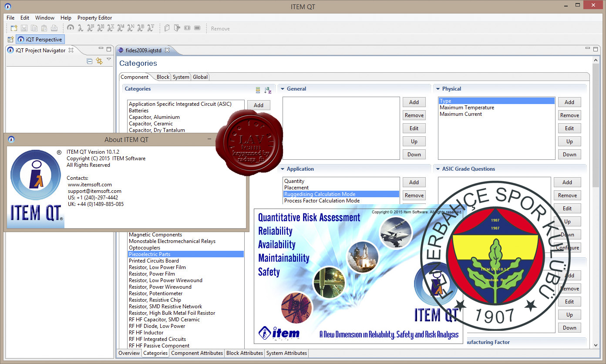Click the Open Perspective icon
Viewport: 606px width, 364px height.
(10, 39)
